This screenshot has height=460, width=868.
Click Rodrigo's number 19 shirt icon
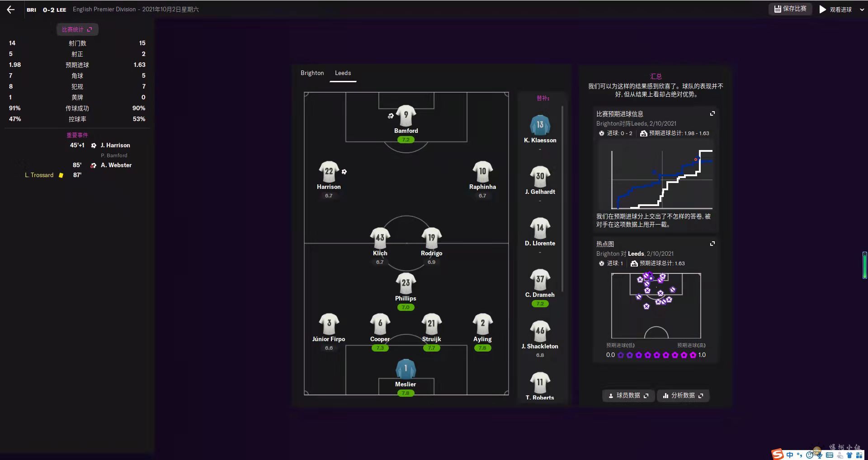(431, 238)
